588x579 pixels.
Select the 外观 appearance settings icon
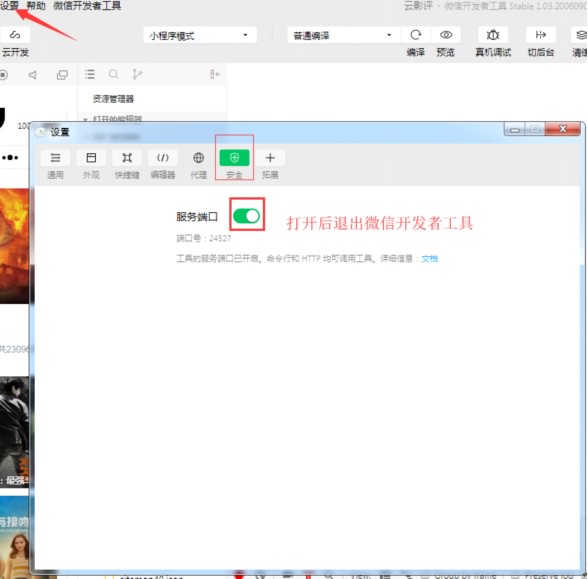click(x=91, y=158)
